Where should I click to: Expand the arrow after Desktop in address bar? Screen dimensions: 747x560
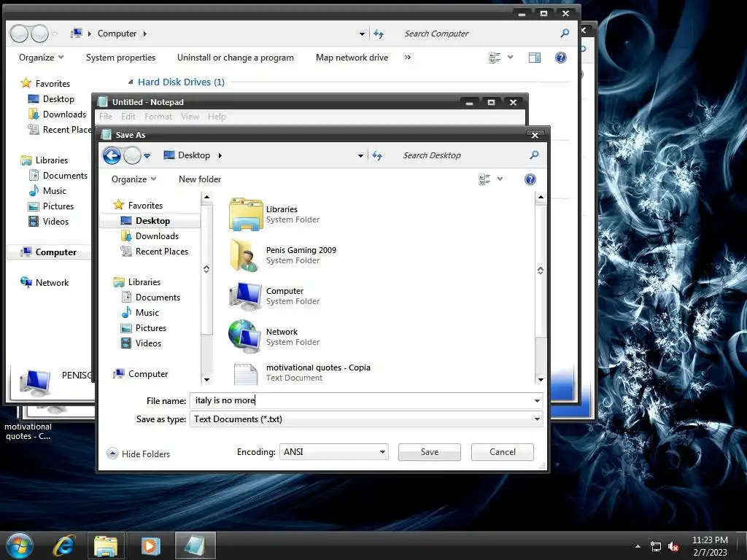(x=220, y=155)
